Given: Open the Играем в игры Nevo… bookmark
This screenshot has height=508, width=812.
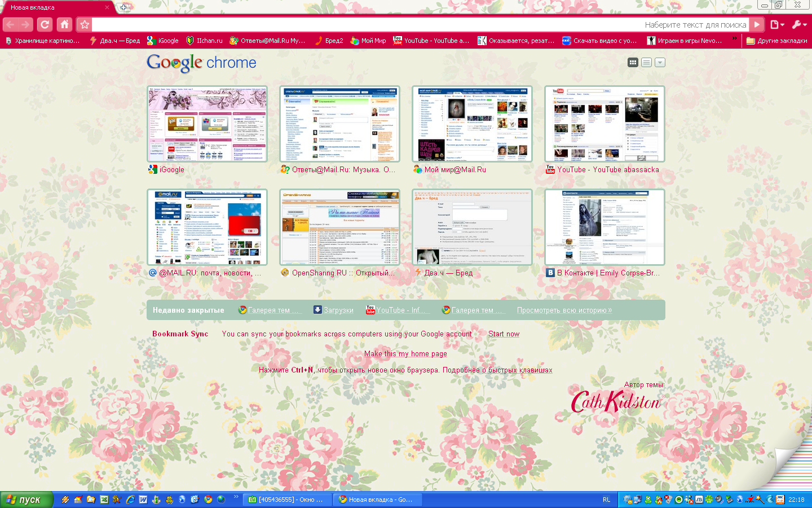Looking at the screenshot, I should pyautogui.click(x=685, y=41).
